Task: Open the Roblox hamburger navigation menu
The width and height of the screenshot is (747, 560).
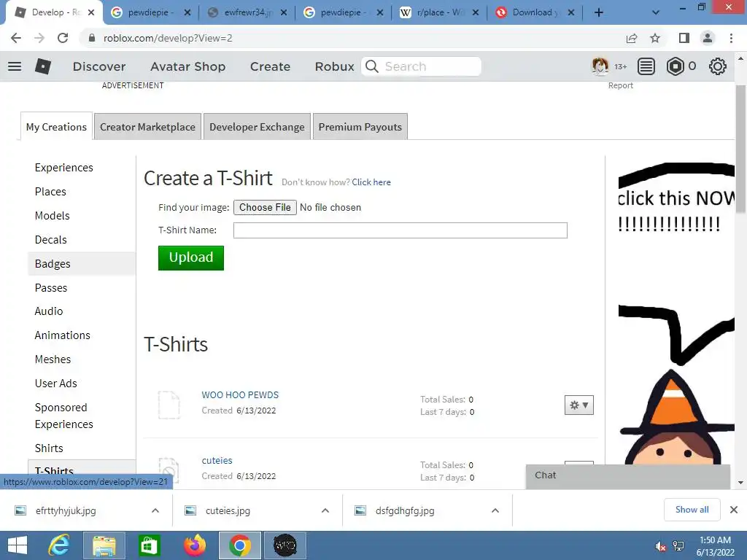Action: pos(15,66)
